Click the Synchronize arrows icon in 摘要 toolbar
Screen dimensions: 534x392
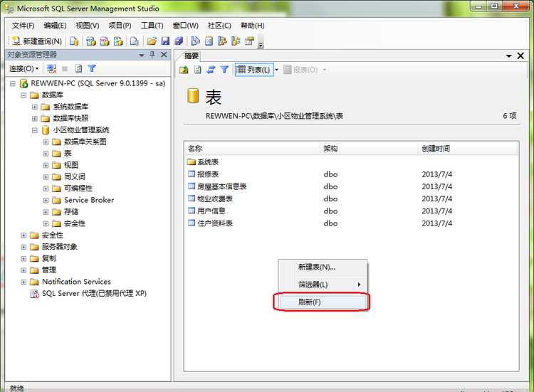tap(211, 70)
